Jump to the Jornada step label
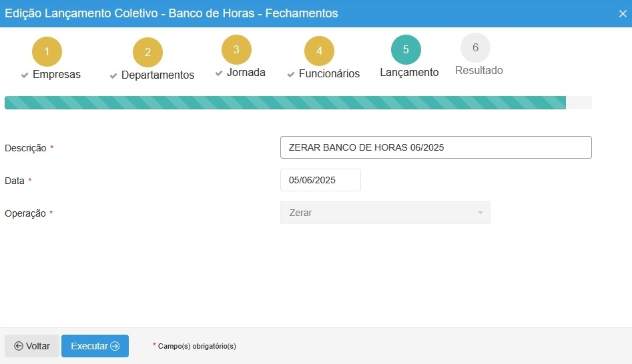This screenshot has width=632, height=364. tap(246, 73)
